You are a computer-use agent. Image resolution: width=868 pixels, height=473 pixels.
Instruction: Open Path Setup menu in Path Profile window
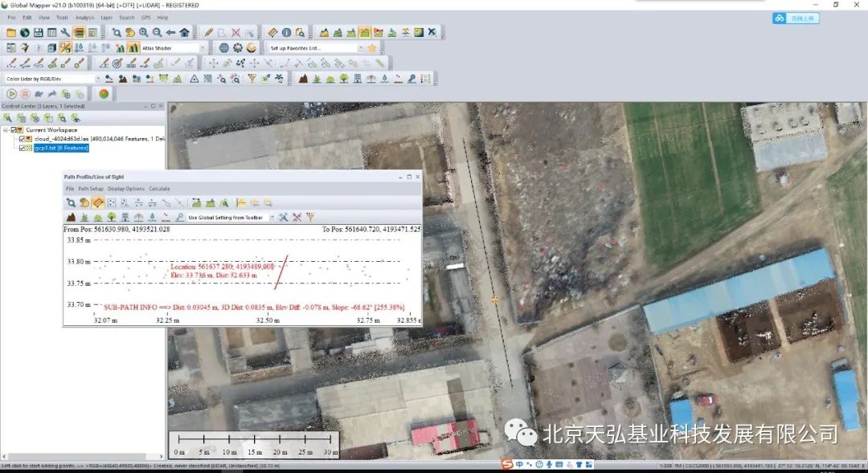(91, 189)
